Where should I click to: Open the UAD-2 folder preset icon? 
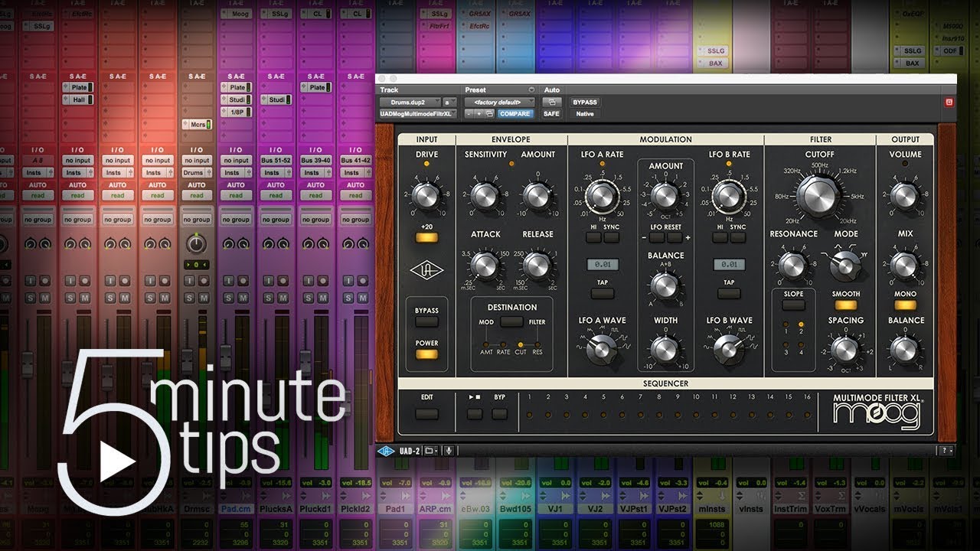coord(430,451)
